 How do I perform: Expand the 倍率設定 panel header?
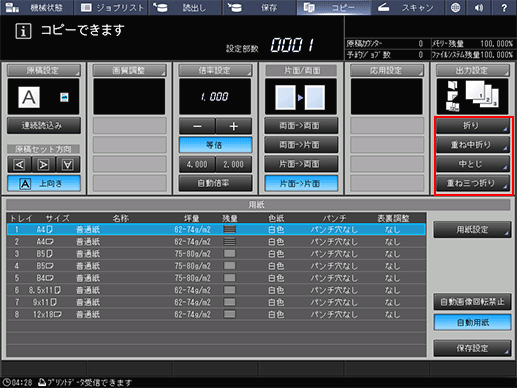pyautogui.click(x=215, y=70)
